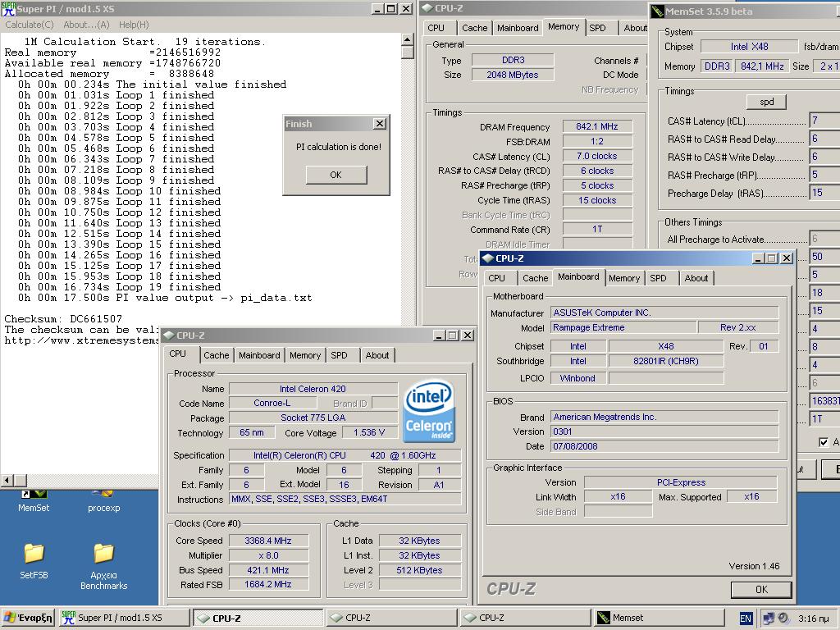Select About tab in CPU-Z Mainboard window

point(696,278)
